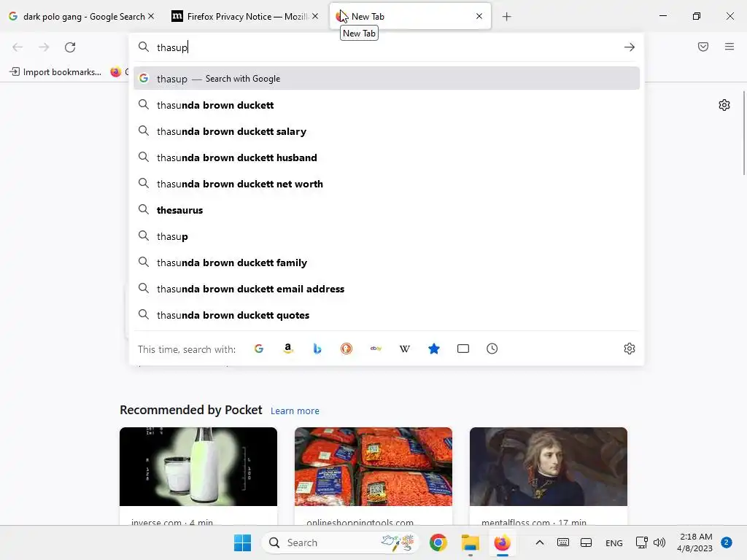Click Import bookmarks in bookmarks toolbar
Screen dimensions: 747x560
[55, 72]
